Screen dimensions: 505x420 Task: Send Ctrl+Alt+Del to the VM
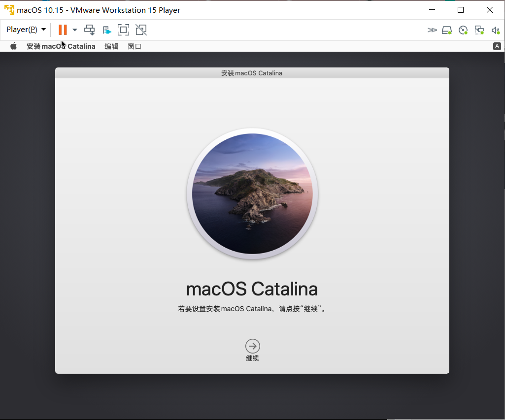(89, 30)
